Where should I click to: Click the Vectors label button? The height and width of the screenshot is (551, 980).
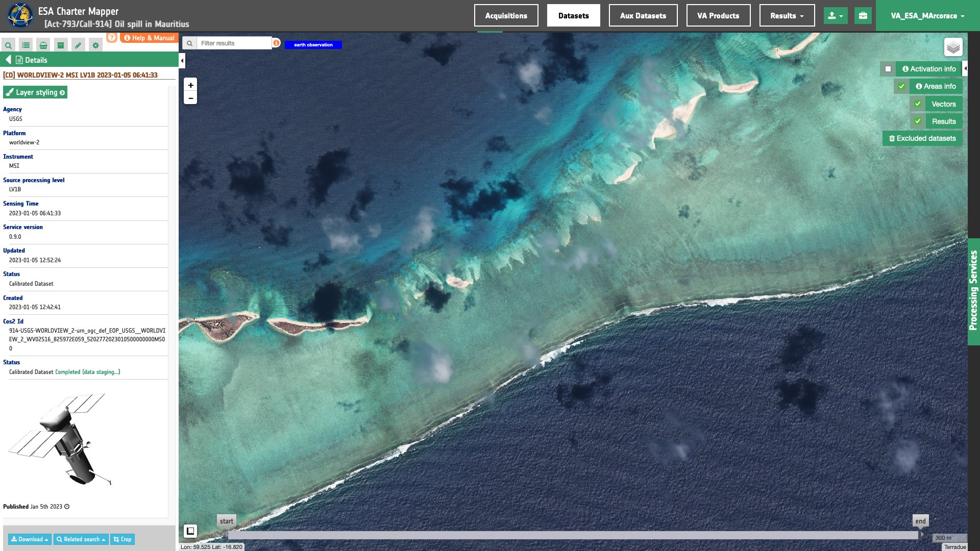point(943,104)
